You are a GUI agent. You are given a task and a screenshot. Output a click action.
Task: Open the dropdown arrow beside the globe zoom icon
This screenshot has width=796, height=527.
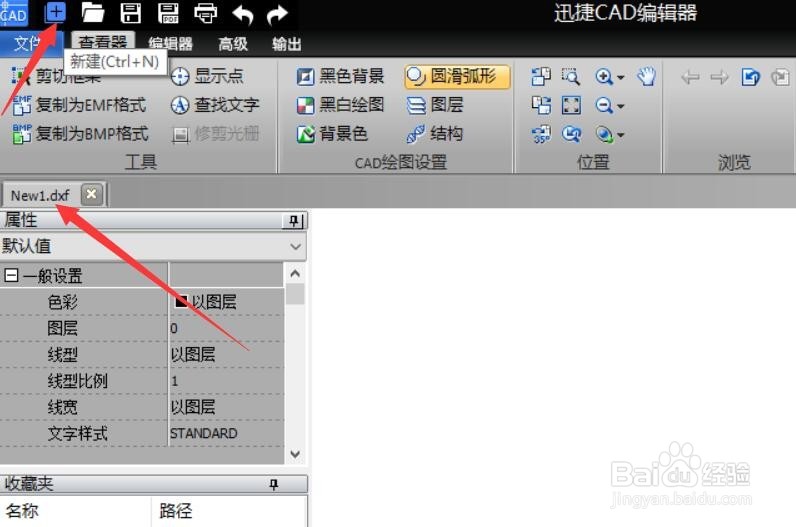pos(620,136)
